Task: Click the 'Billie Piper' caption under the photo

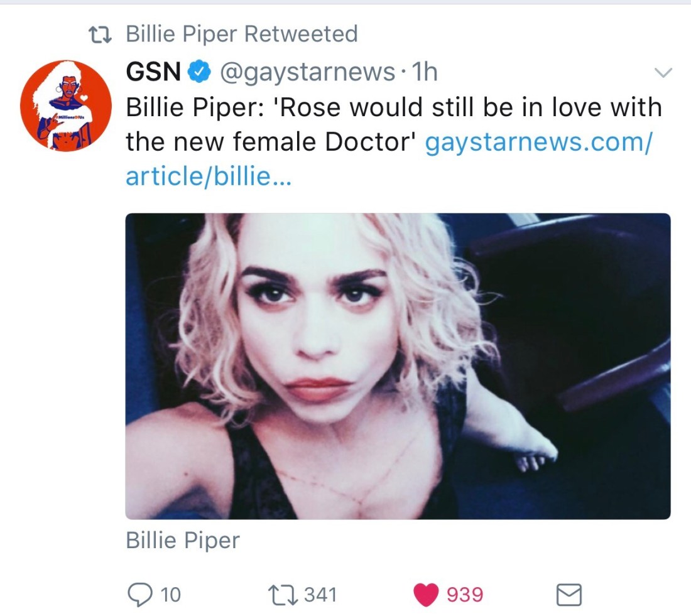Action: point(183,540)
